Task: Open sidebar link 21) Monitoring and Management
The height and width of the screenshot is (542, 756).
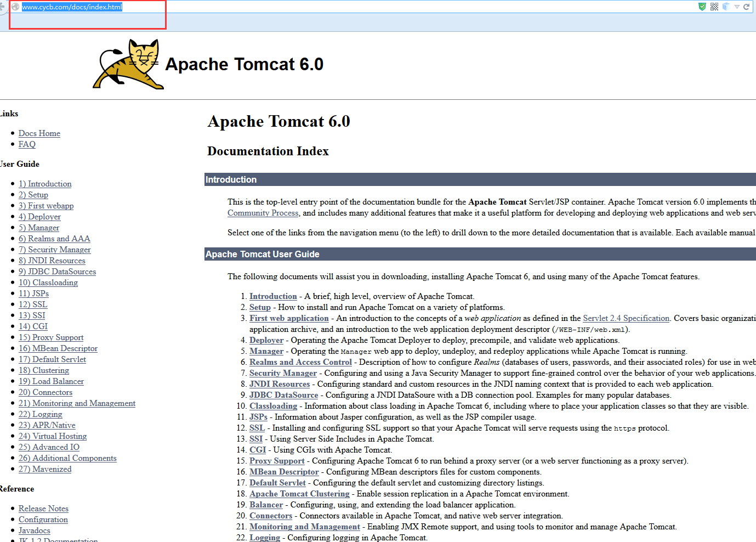Action: tap(77, 403)
